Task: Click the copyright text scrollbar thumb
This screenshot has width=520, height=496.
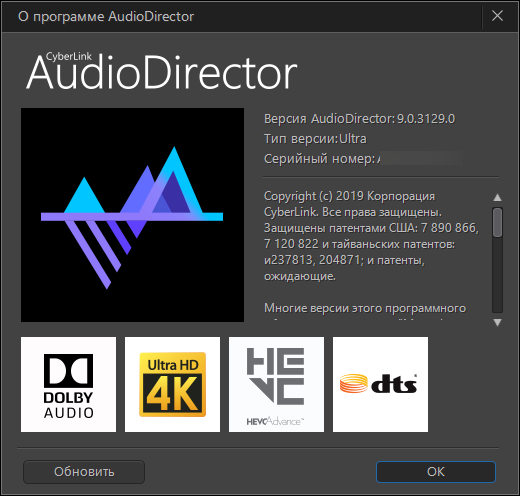Action: point(497,222)
